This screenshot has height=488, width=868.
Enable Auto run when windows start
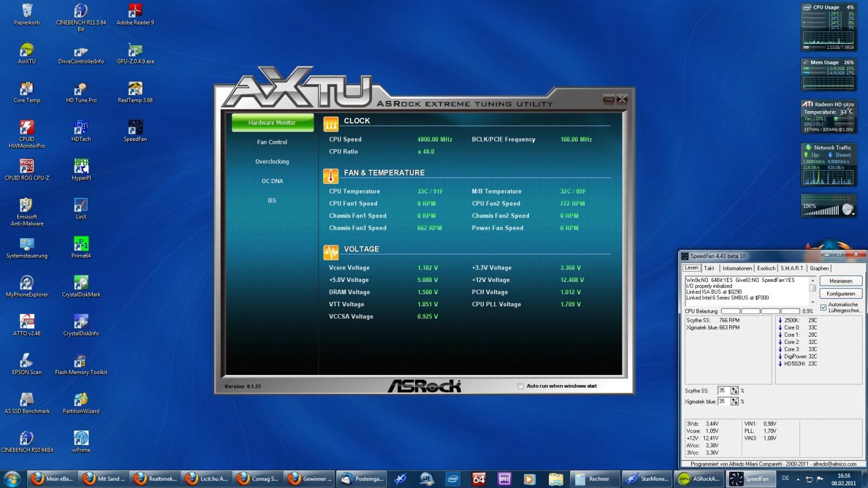[x=521, y=386]
